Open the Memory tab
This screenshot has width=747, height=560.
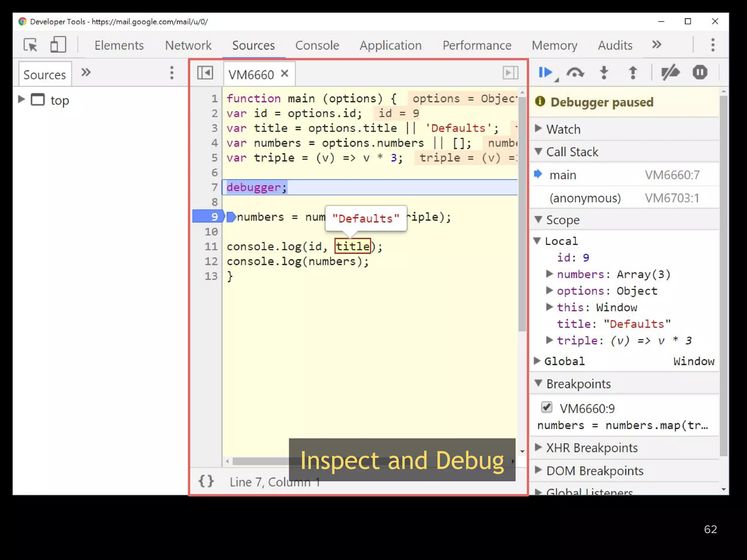click(554, 45)
